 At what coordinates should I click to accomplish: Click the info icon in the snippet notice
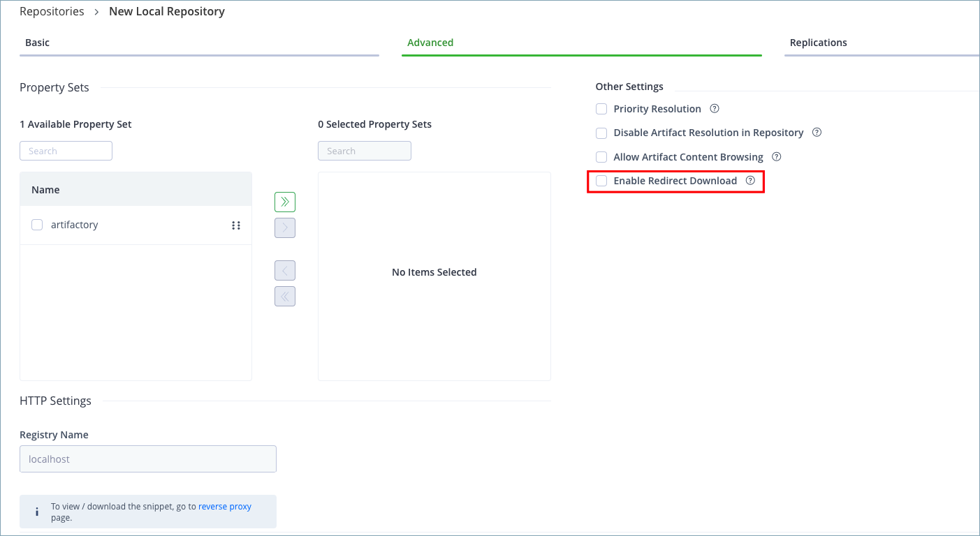(x=36, y=511)
